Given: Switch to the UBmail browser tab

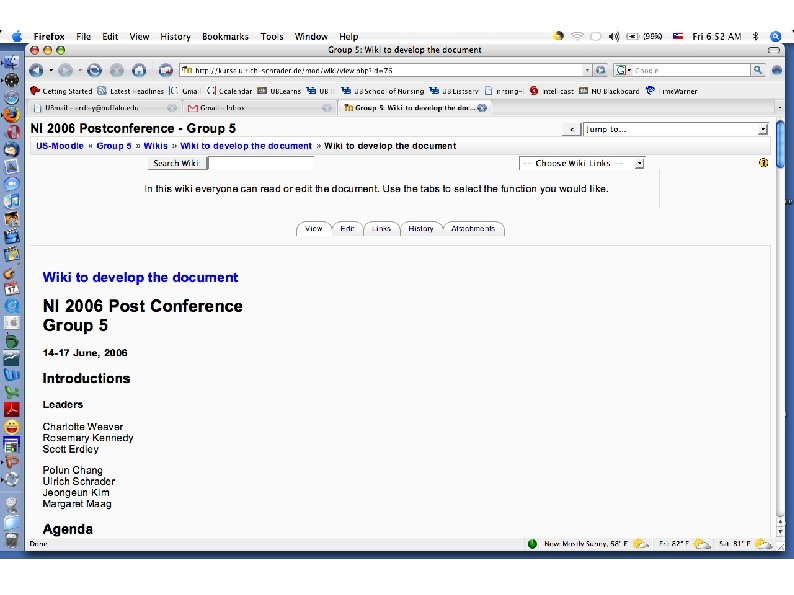Looking at the screenshot, I should [104, 108].
